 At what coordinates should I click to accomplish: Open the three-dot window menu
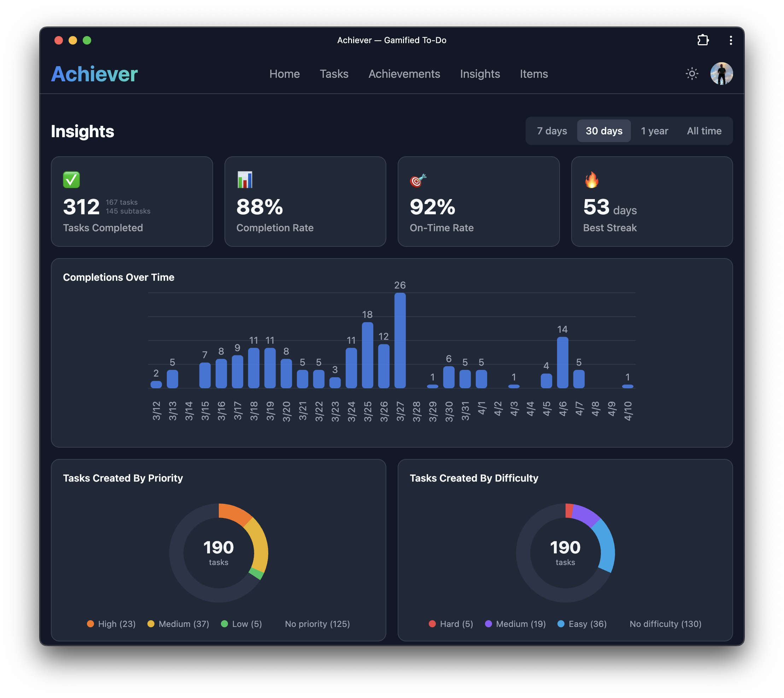[731, 40]
